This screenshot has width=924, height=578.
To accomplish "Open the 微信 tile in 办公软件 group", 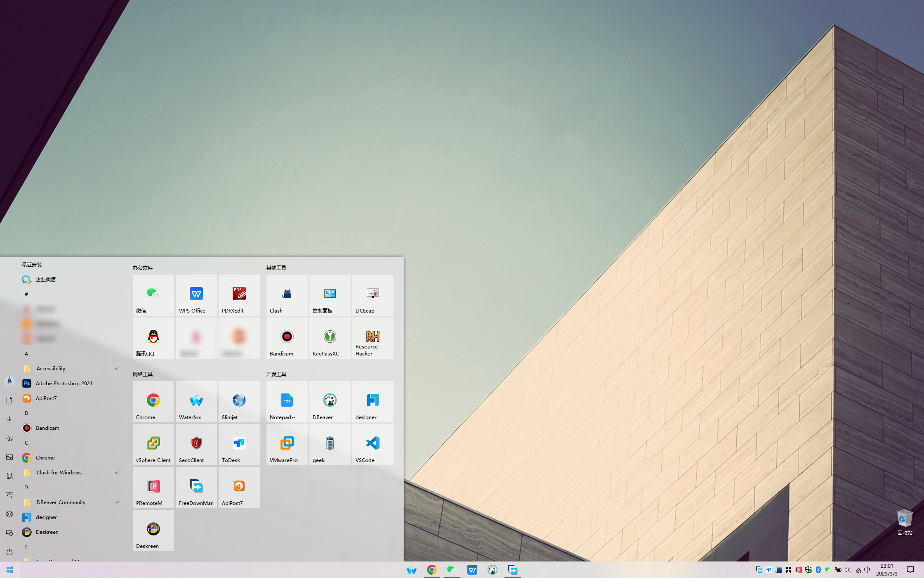I will tap(153, 295).
